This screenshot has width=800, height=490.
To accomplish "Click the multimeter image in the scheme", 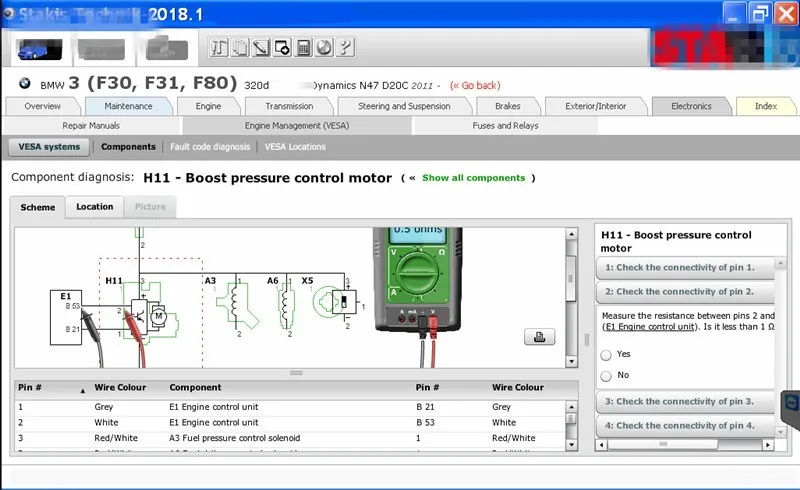I will (418, 281).
